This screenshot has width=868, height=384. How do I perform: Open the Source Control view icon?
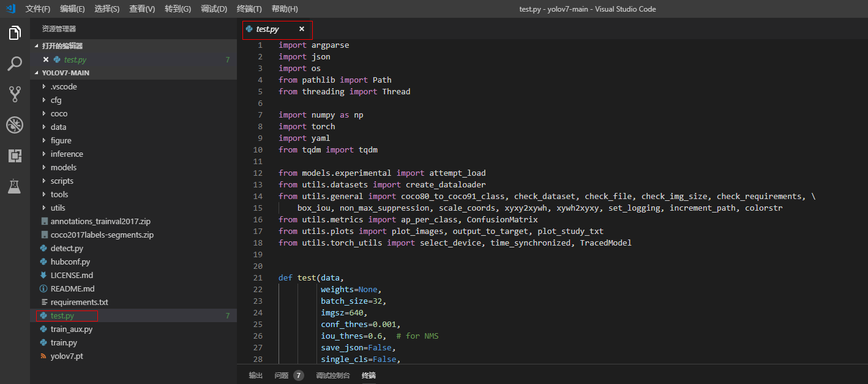point(15,94)
